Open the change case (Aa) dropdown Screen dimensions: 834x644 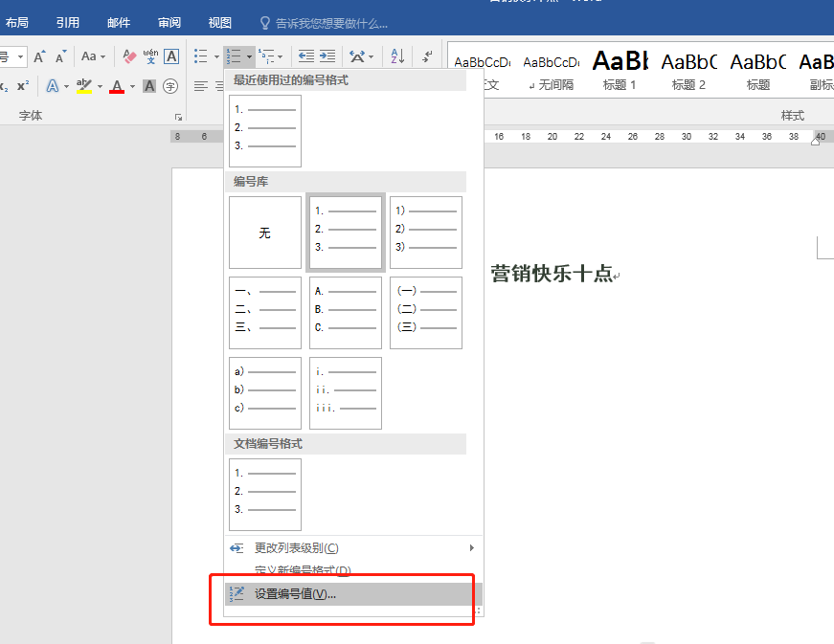(94, 56)
